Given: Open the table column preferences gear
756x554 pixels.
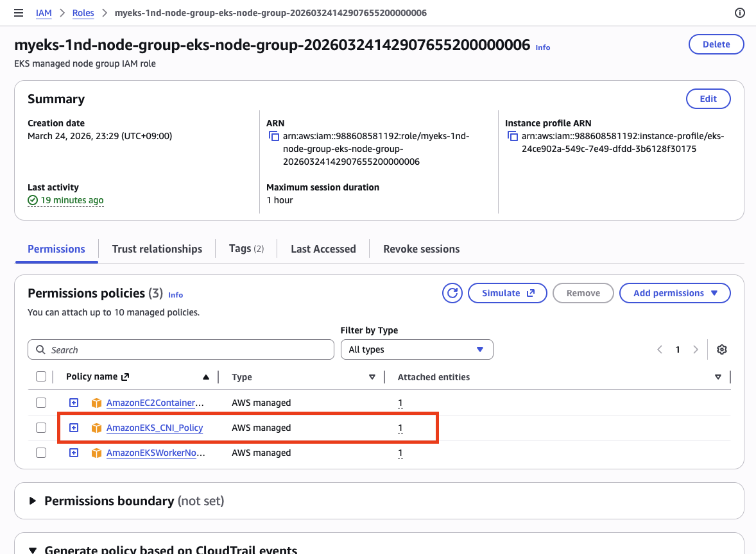Looking at the screenshot, I should point(721,349).
